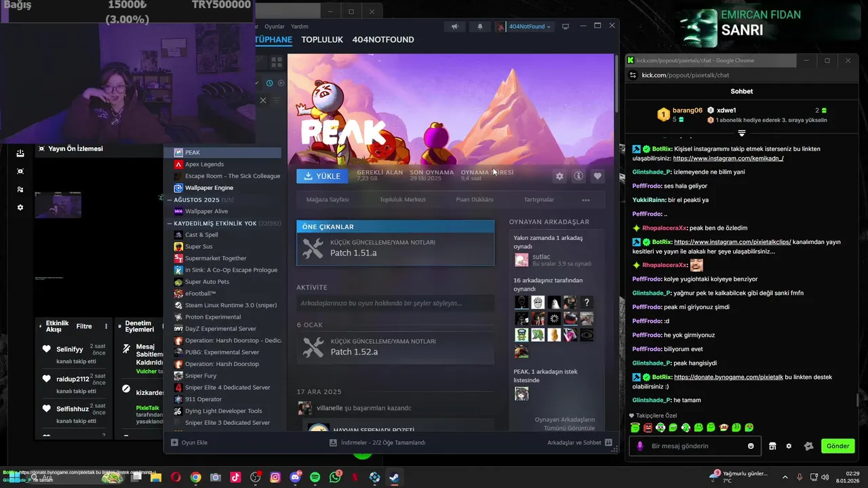Open Arkadaşlar ve Sohbet
The width and height of the screenshot is (868, 488).
[x=580, y=443]
